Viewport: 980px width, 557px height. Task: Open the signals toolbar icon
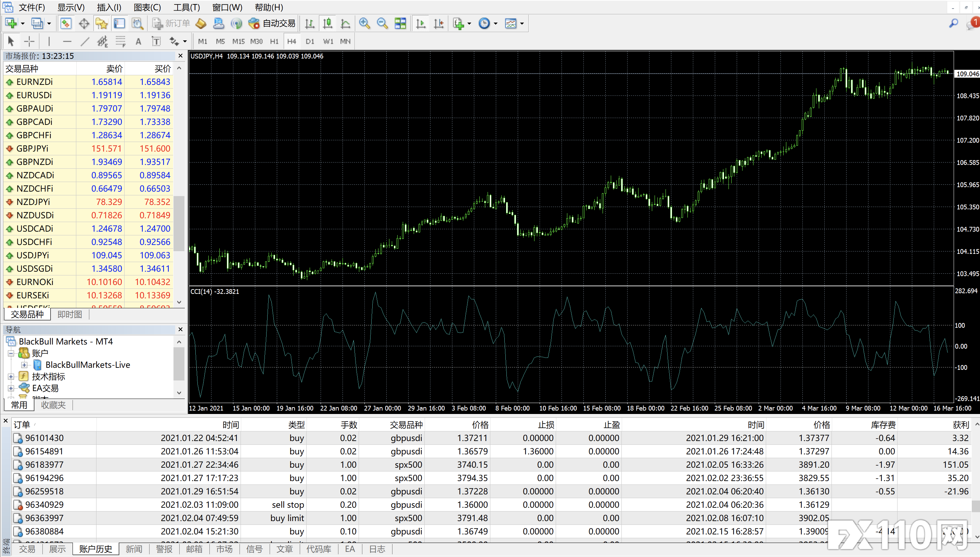[236, 23]
